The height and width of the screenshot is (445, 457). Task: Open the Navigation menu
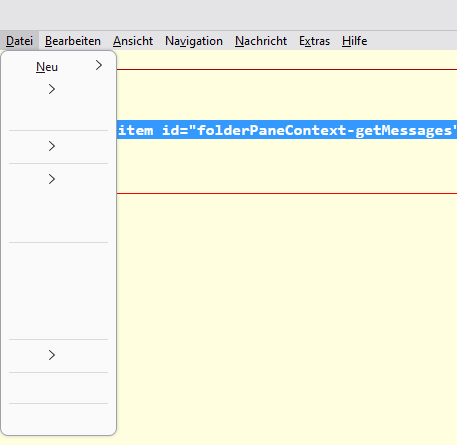[194, 41]
